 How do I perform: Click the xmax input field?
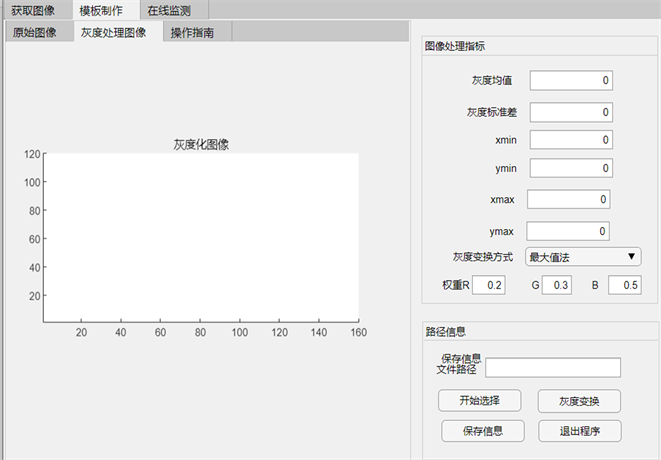(567, 200)
